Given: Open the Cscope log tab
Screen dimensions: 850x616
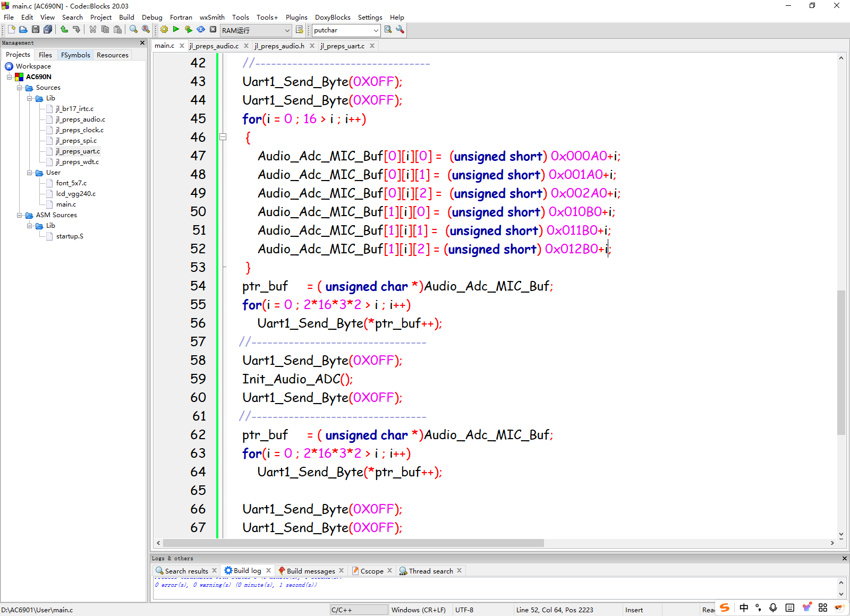Looking at the screenshot, I should (x=372, y=571).
